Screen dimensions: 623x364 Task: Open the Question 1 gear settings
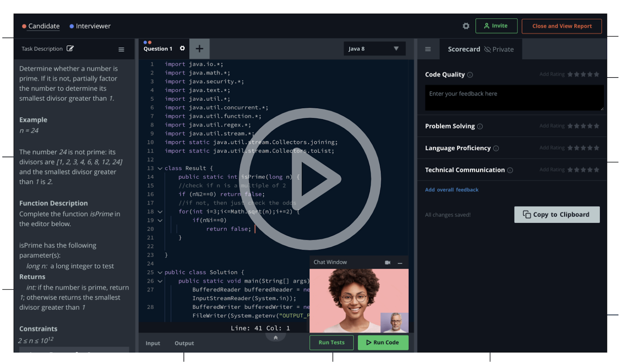(x=182, y=48)
